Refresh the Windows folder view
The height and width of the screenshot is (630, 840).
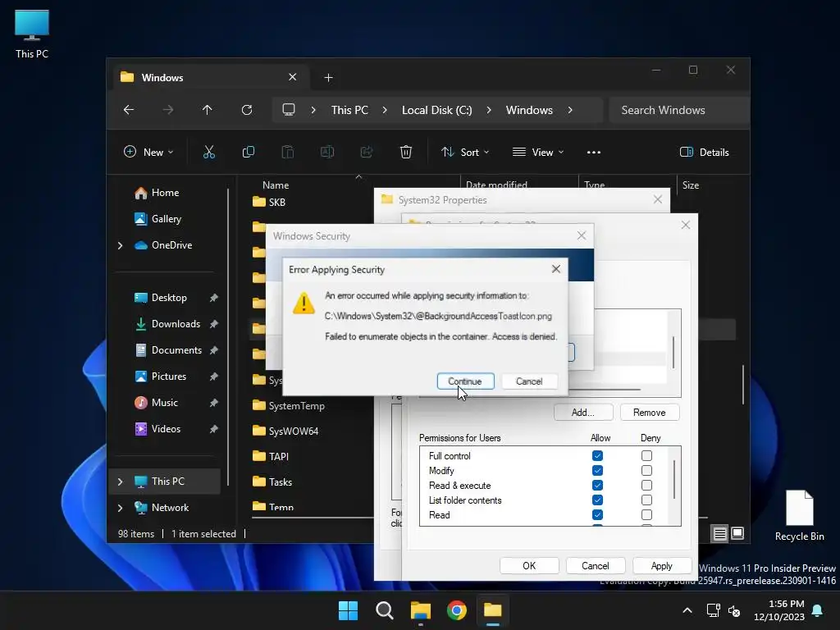(247, 110)
